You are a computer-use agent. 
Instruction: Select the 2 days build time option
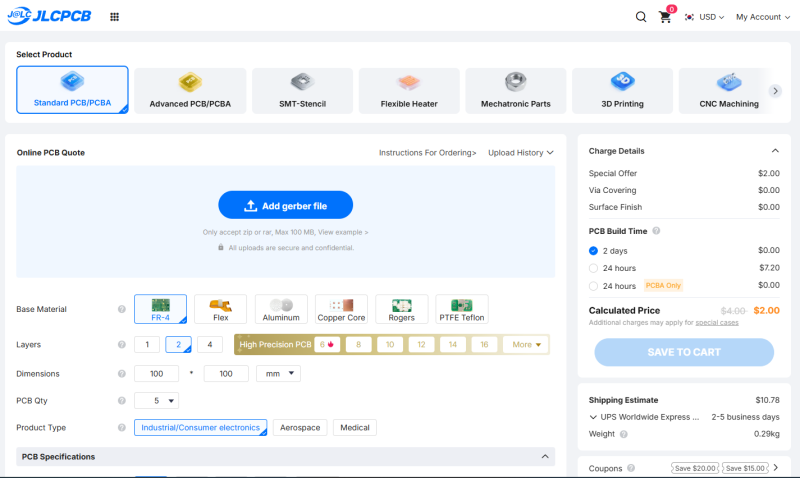(x=593, y=250)
